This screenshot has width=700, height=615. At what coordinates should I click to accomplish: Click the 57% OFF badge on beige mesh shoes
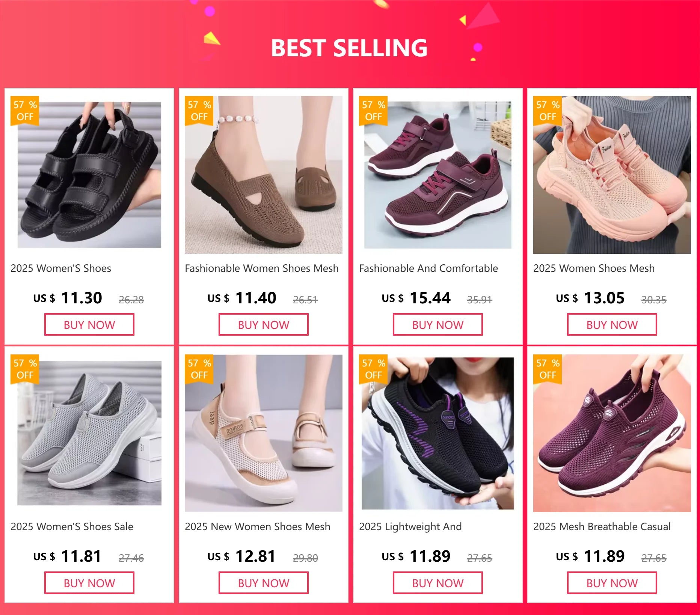(x=199, y=369)
